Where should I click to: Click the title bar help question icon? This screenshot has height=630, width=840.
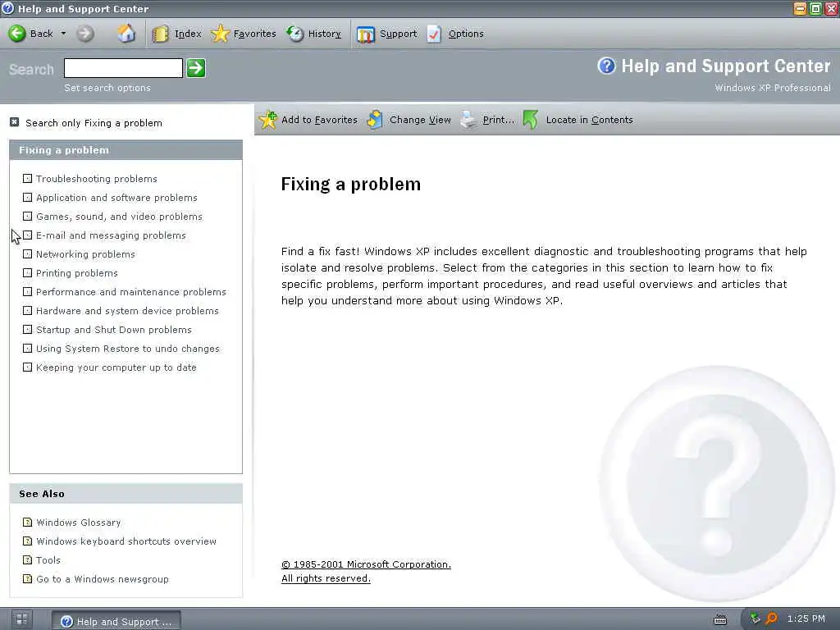click(7, 8)
